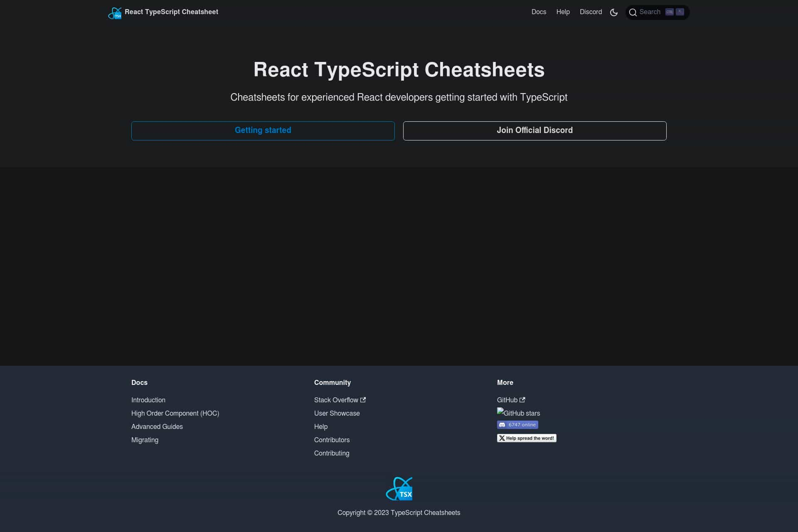The image size is (798, 532).
Task: Click the React TypeScript Cheatsheet logo icon
Action: pos(115,12)
